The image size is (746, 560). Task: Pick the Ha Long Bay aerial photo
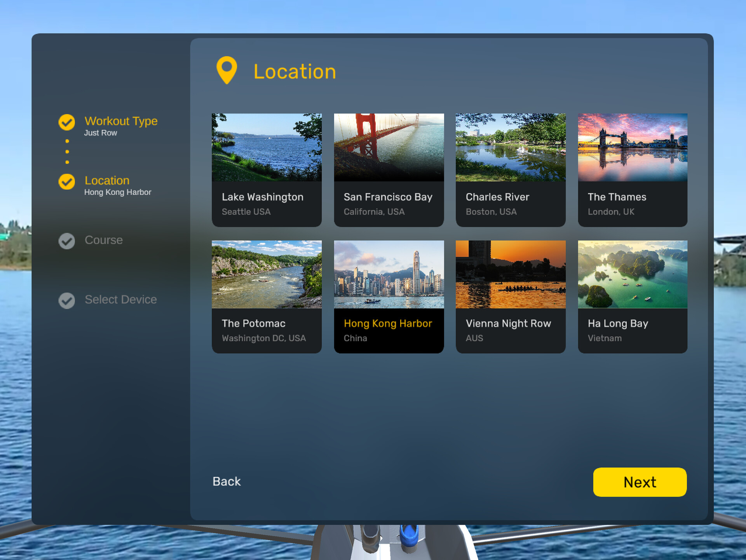[632, 274]
